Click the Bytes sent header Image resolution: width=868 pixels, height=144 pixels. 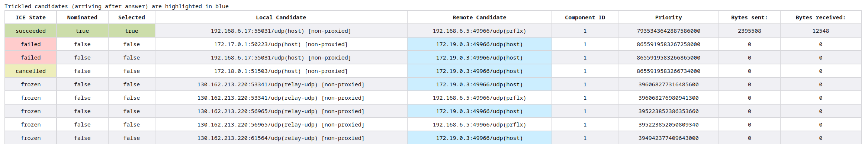coord(749,17)
